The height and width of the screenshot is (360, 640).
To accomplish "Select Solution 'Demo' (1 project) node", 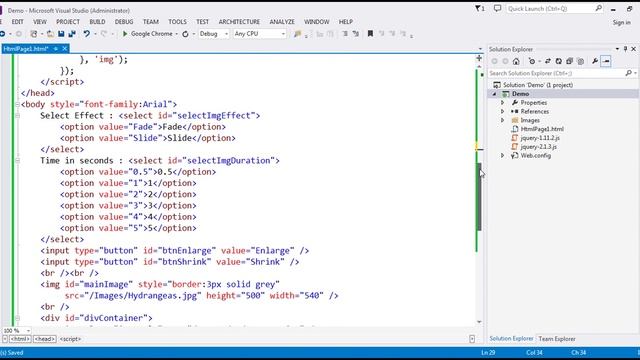I will coord(538,85).
